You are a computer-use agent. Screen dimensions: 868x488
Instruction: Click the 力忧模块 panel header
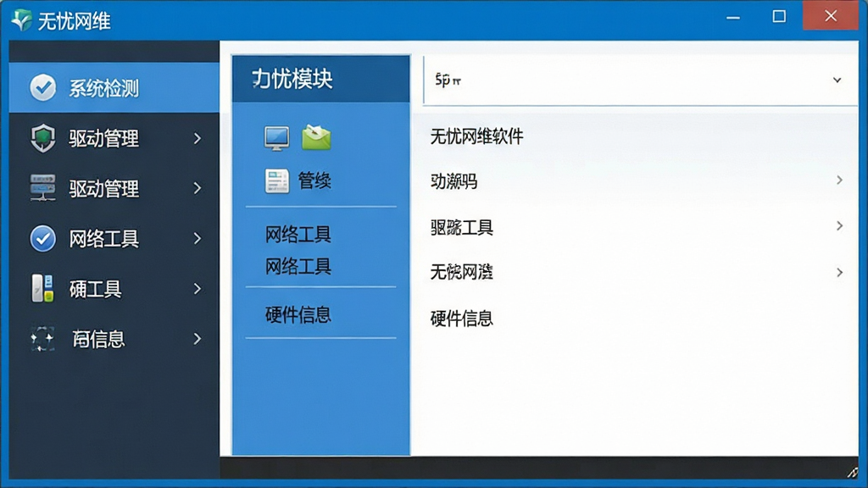pyautogui.click(x=321, y=79)
